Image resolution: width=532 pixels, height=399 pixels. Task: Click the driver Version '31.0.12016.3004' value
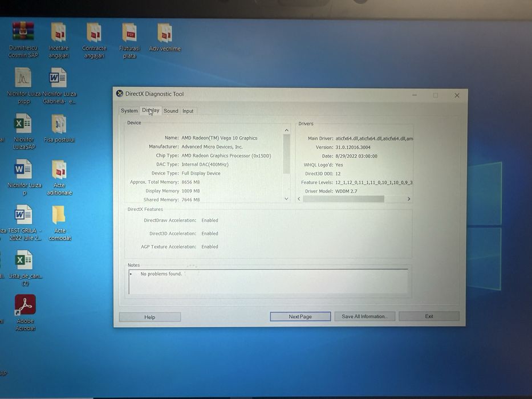(x=353, y=147)
